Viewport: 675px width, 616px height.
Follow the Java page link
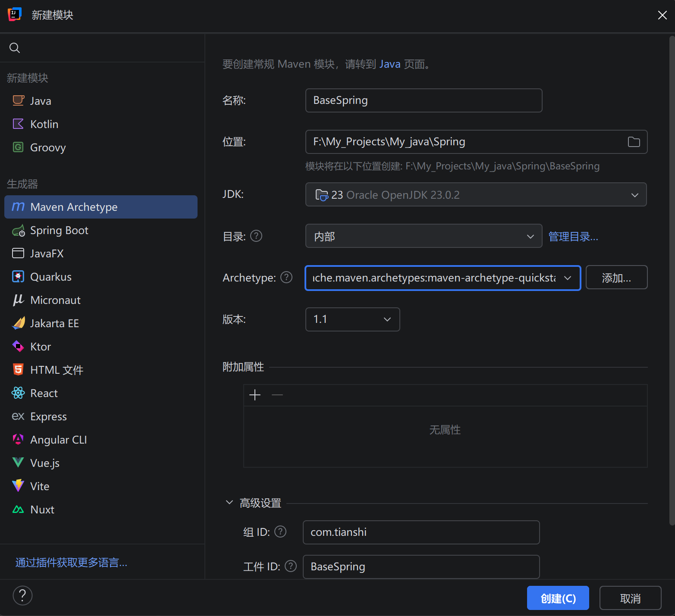point(390,64)
